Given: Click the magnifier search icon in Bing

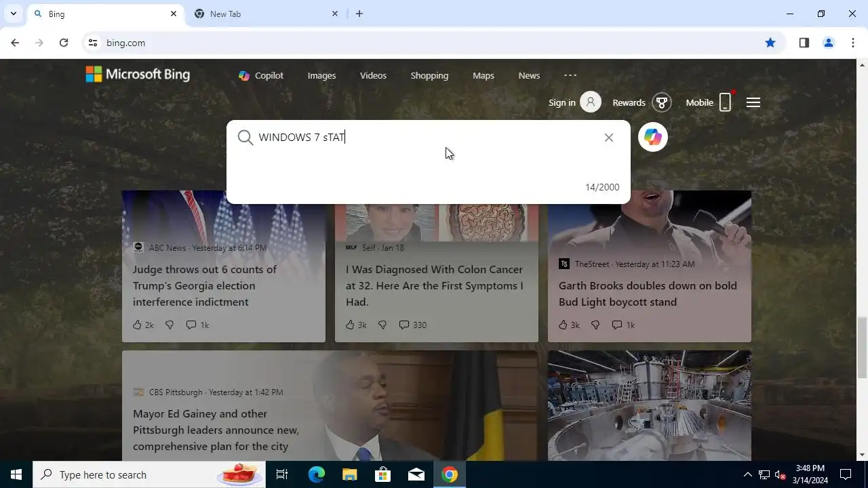Looking at the screenshot, I should (245, 138).
